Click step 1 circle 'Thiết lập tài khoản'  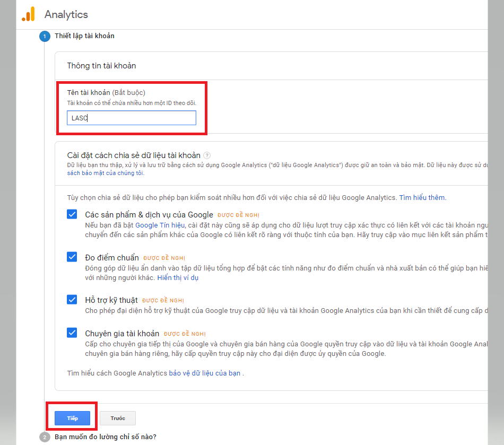click(44, 36)
